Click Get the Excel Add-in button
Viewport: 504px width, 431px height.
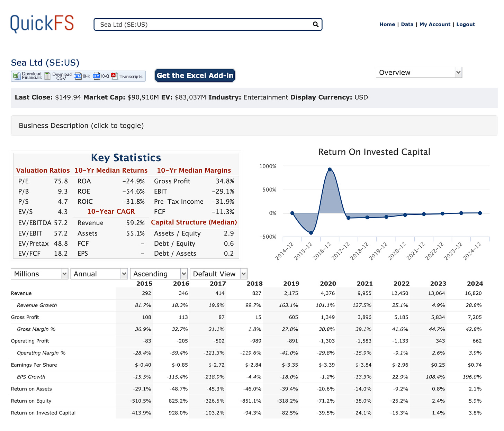[195, 75]
